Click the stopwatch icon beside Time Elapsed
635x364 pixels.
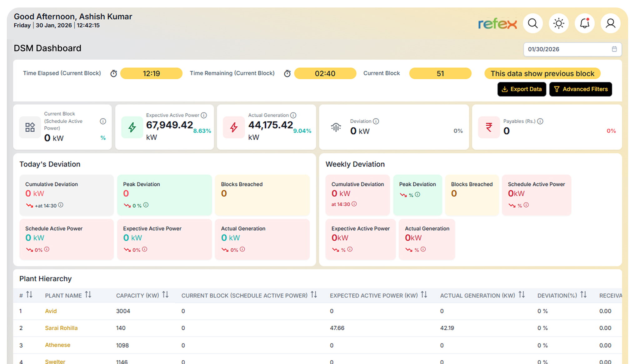pyautogui.click(x=113, y=73)
